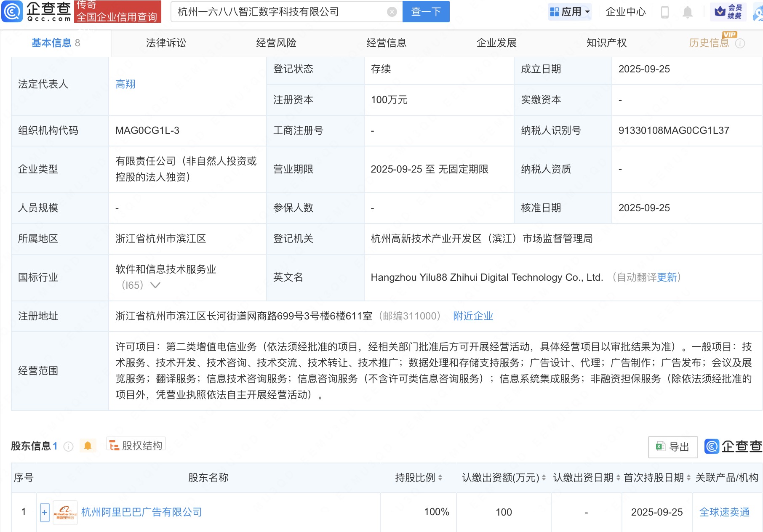Image resolution: width=763 pixels, height=532 pixels.
Task: Expand shareholder row with plus button
Action: (45, 512)
